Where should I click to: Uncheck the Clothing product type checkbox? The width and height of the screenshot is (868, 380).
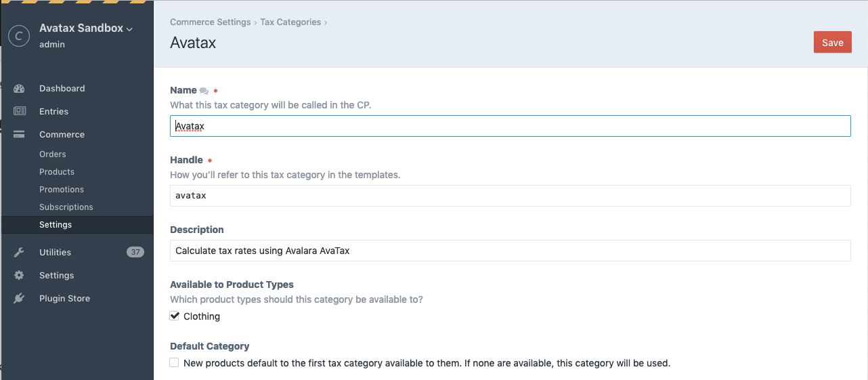(x=175, y=316)
